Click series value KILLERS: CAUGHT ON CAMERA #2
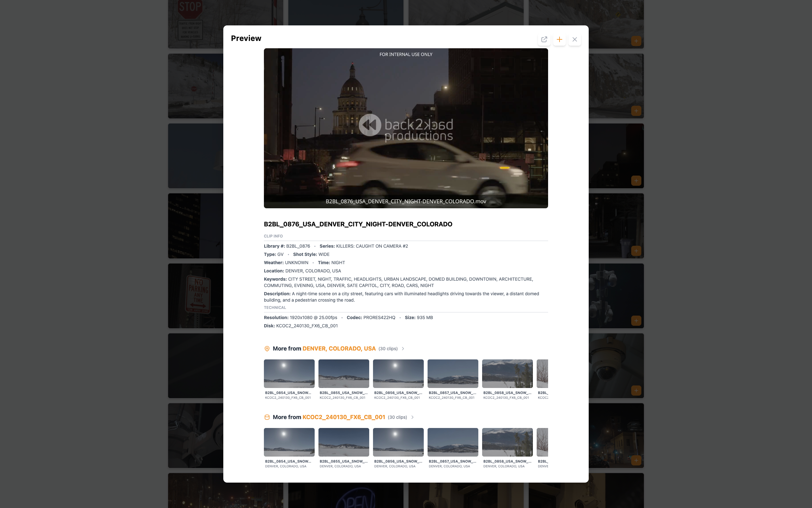812x508 pixels. [372, 246]
